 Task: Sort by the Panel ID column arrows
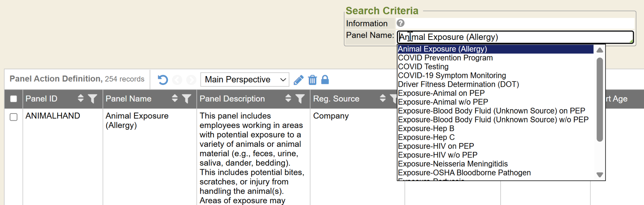click(x=80, y=98)
